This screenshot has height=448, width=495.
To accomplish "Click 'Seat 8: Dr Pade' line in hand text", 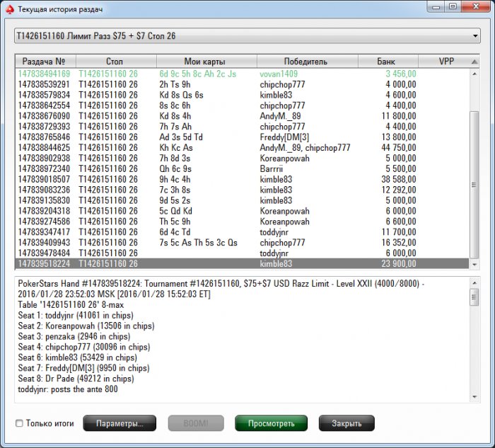I will [76, 379].
